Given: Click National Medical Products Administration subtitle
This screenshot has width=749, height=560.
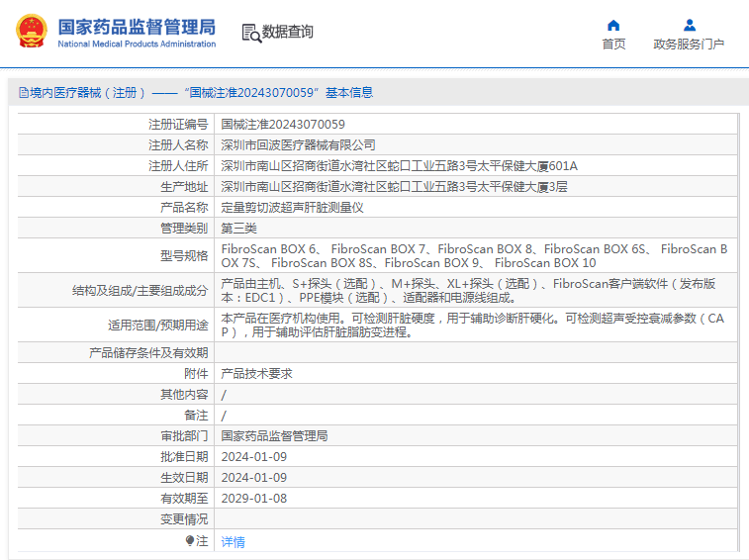Looking at the screenshot, I should click(x=137, y=44).
